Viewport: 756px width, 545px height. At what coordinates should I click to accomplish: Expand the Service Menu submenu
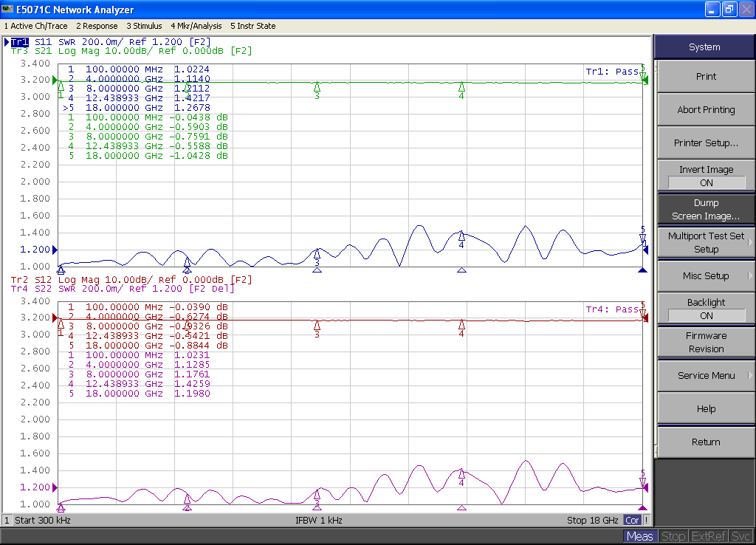[705, 375]
